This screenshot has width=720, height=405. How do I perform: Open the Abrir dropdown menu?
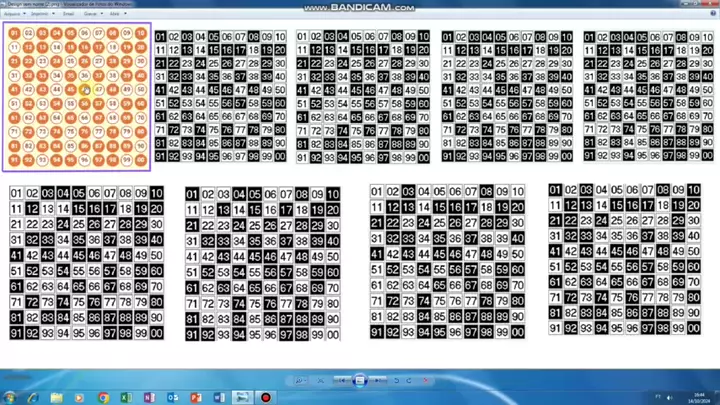click(x=117, y=15)
